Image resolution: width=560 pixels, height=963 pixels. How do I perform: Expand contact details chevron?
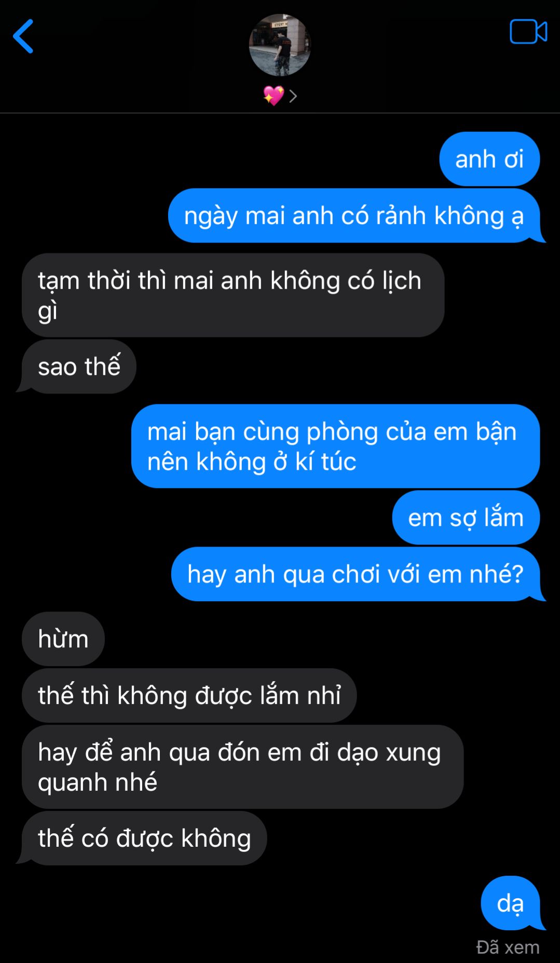(293, 96)
